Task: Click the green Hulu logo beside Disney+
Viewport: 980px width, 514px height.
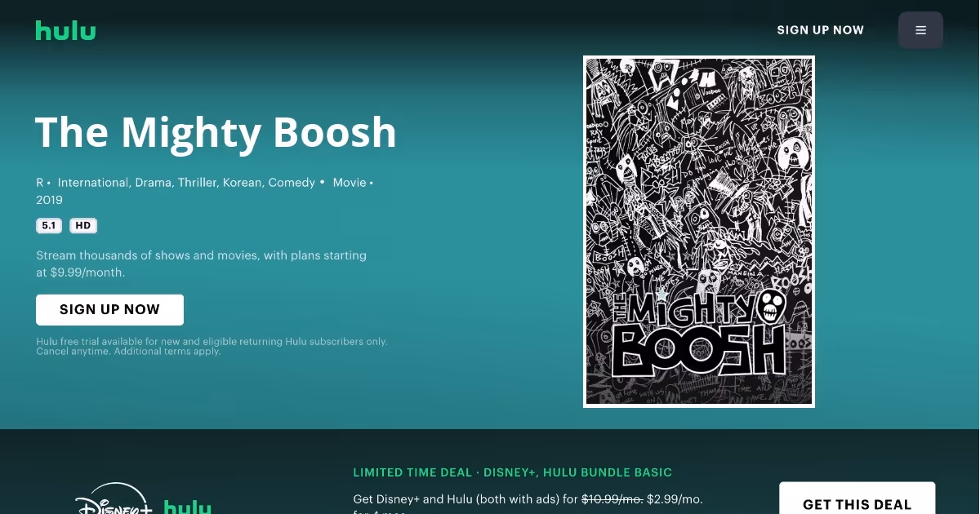Action: (x=188, y=507)
